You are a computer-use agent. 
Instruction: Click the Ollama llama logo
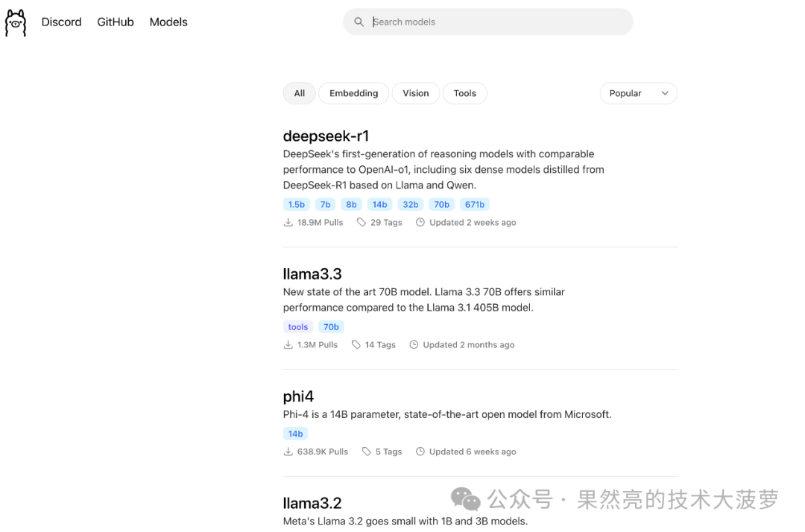tap(16, 22)
